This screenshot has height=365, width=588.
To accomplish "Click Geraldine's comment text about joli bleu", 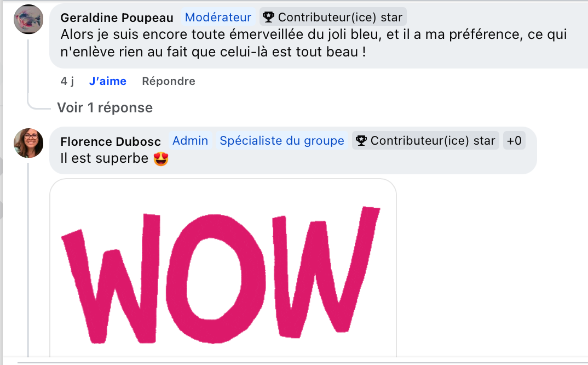I will (x=314, y=43).
